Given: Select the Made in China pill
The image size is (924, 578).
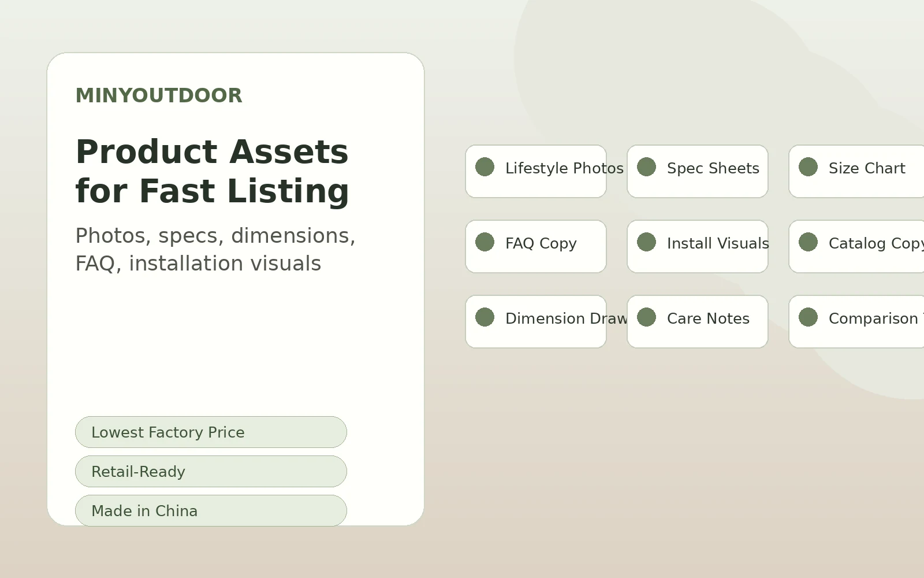Looking at the screenshot, I should point(211,511).
